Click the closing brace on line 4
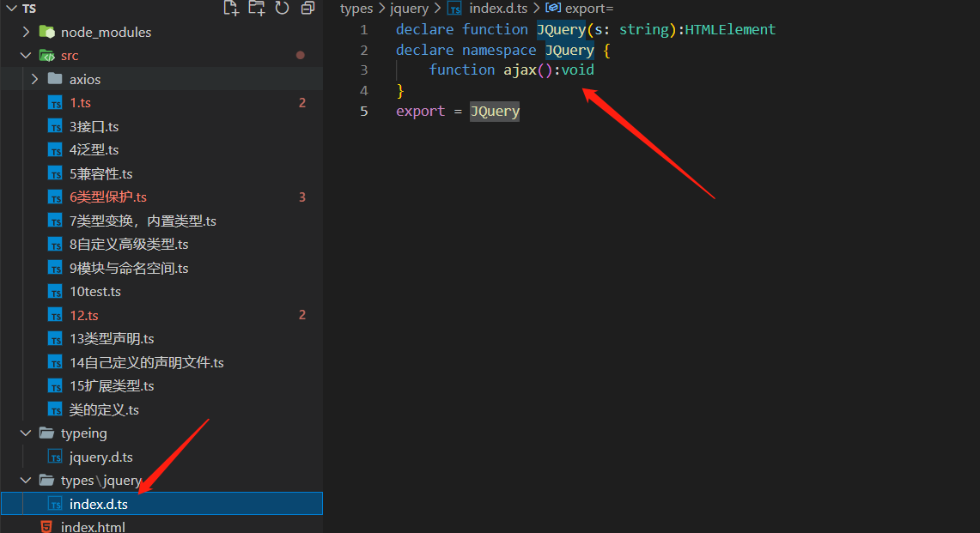980x533 pixels. 400,91
